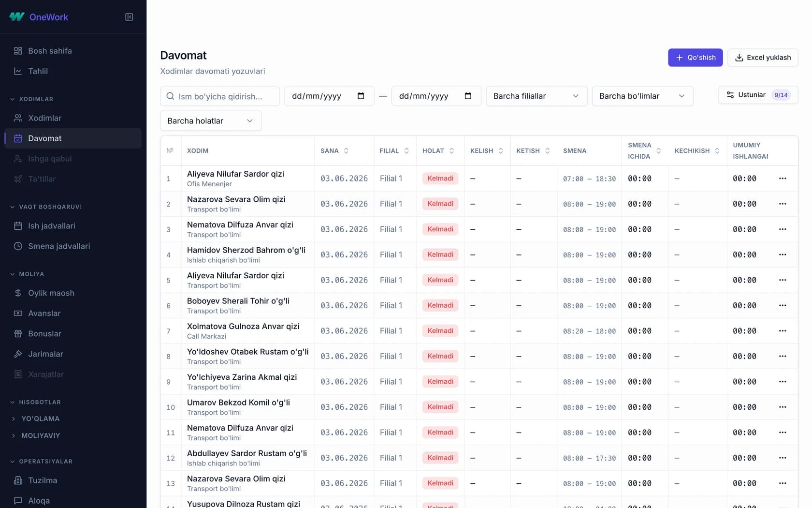Sort by Smena ichida column arrows
This screenshot has height=508, width=812.
[658, 151]
